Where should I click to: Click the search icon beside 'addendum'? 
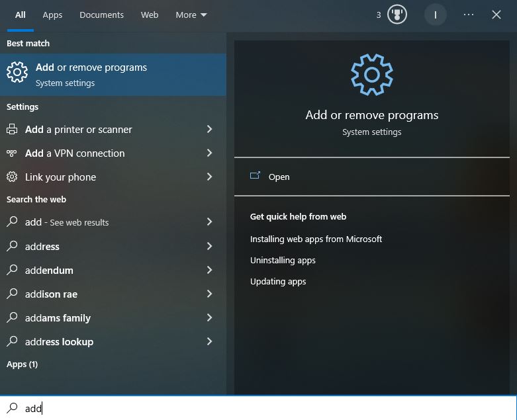point(12,270)
